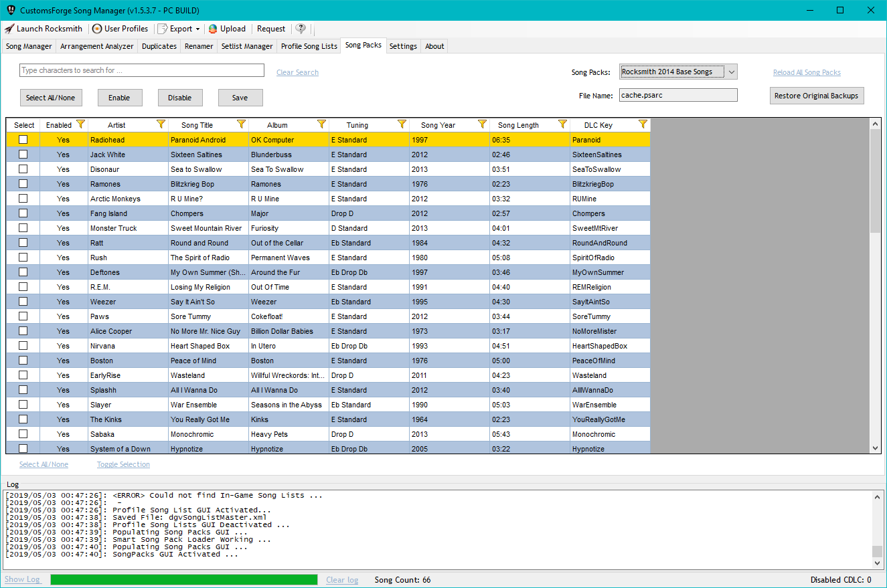Viewport: 887px width, 588px height.
Task: Click the Upload toolbar icon
Action: tap(213, 29)
